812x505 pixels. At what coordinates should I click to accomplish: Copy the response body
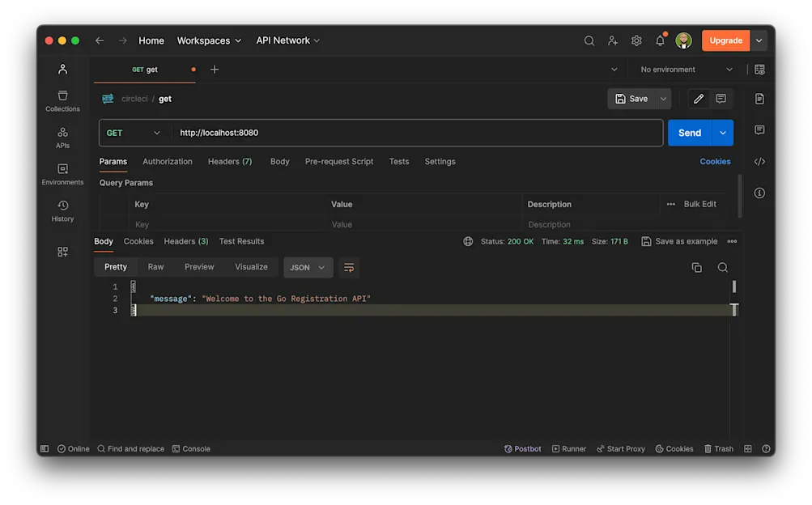coord(697,266)
